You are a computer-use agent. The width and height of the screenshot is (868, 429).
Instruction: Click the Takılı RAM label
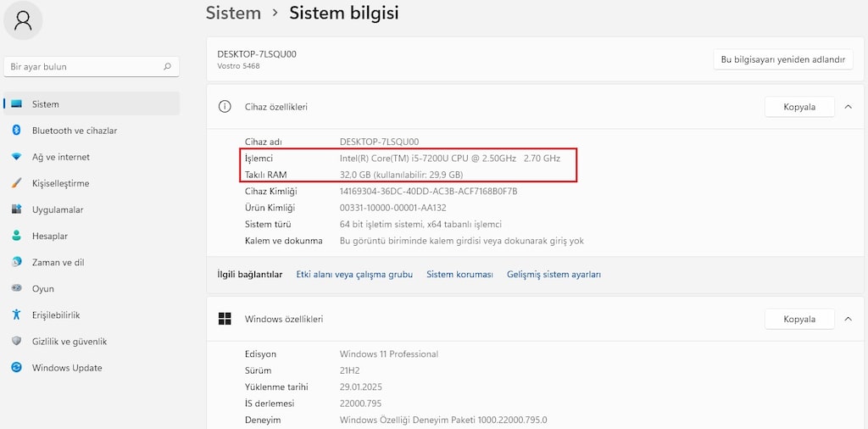click(265, 175)
